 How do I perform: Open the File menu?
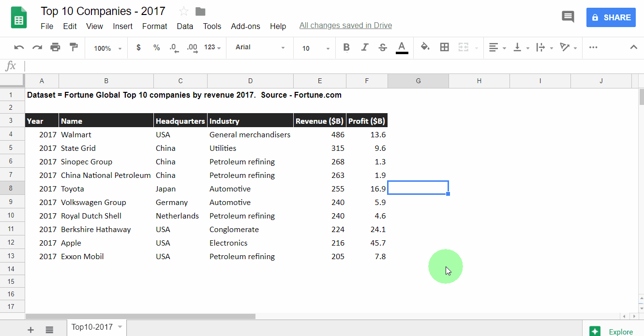coord(47,26)
